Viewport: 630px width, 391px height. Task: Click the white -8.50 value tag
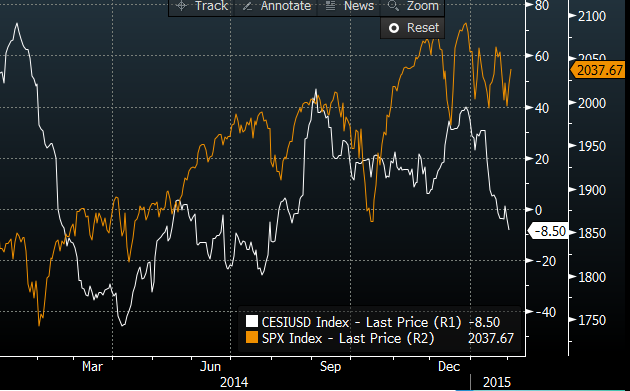[548, 231]
